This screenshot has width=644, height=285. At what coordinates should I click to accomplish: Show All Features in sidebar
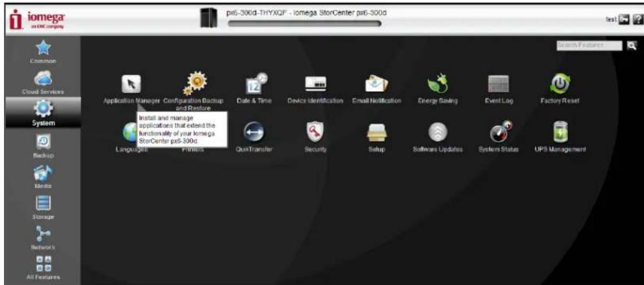[x=43, y=267]
